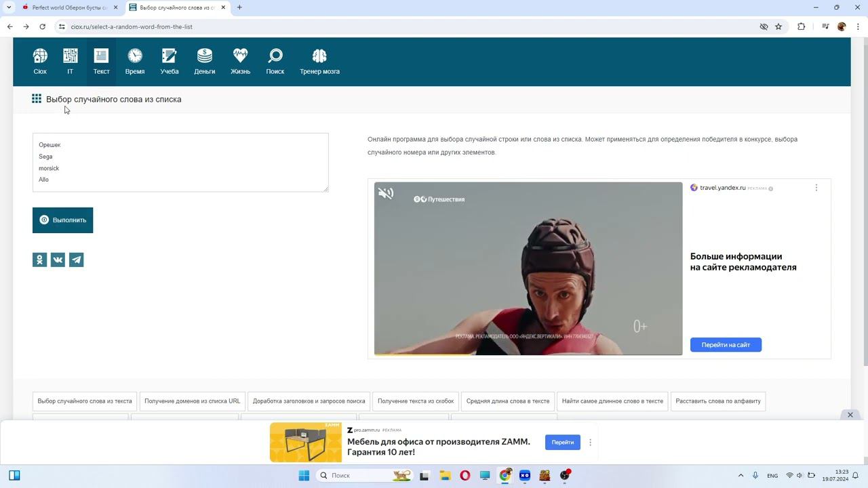This screenshot has height=488, width=868.
Task: Click the taskbar Поиск search box
Action: [365, 476]
